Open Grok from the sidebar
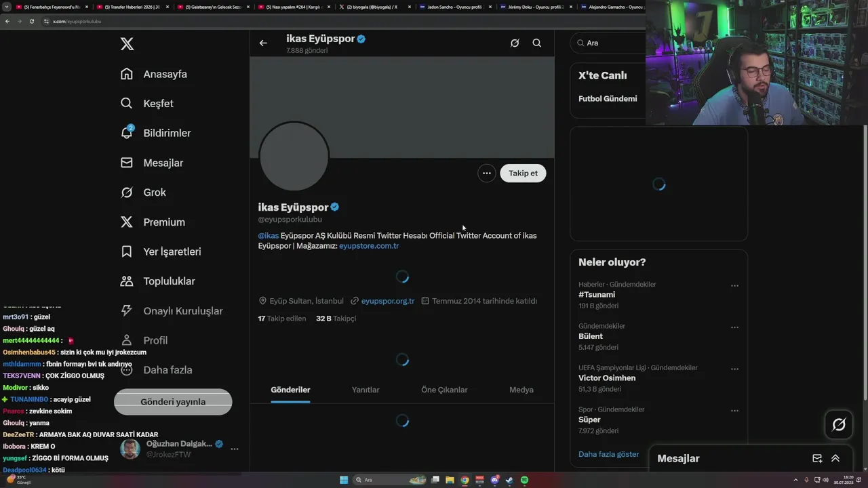The image size is (868, 488). click(x=143, y=192)
